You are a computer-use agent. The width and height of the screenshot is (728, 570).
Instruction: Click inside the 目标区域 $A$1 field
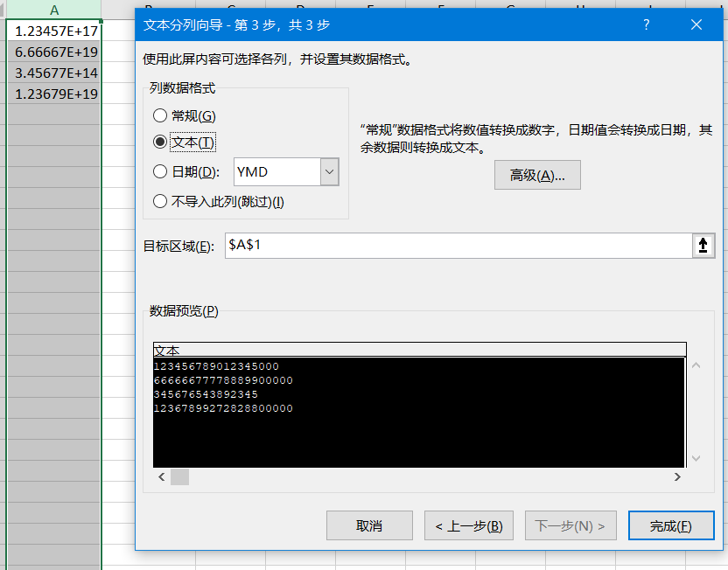tap(458, 246)
